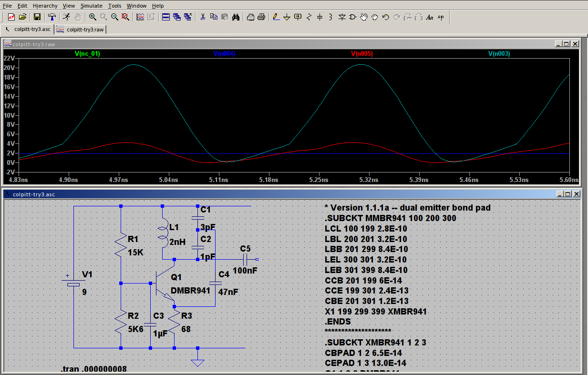Place a Ground symbol from toolbar

287,17
